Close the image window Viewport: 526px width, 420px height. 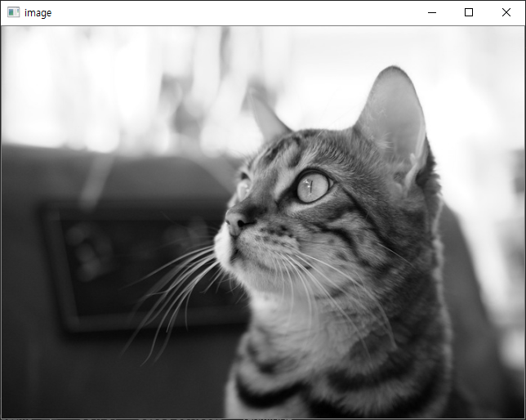506,13
